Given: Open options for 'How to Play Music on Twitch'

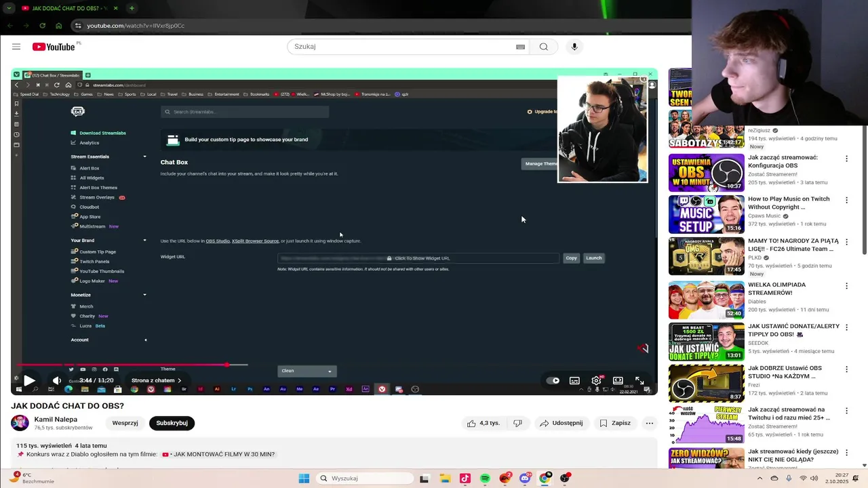Looking at the screenshot, I should 846,201.
